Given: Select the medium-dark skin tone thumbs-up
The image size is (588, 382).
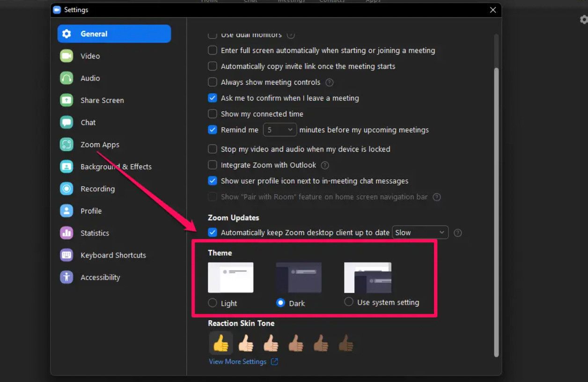Looking at the screenshot, I should pos(321,343).
